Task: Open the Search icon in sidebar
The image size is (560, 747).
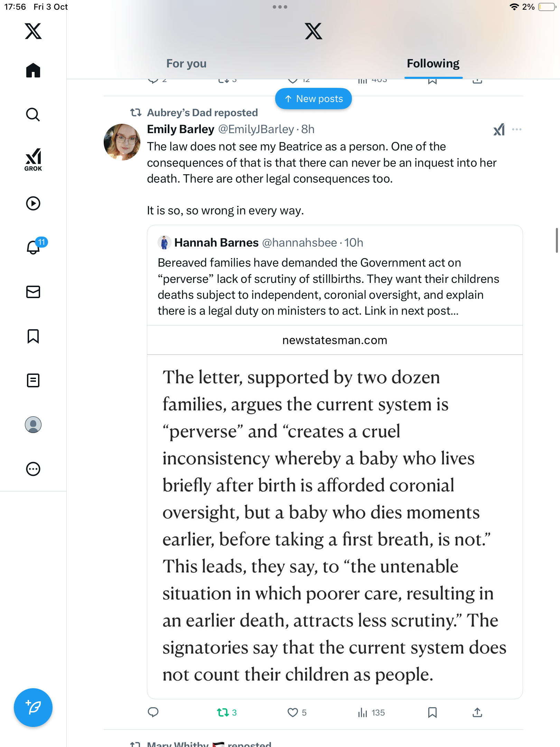Action: (33, 114)
